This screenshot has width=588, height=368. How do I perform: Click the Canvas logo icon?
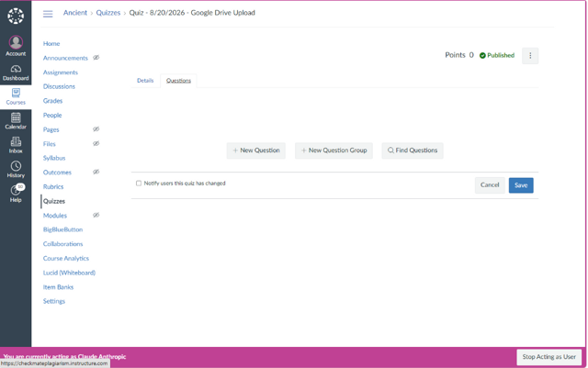pos(16,17)
